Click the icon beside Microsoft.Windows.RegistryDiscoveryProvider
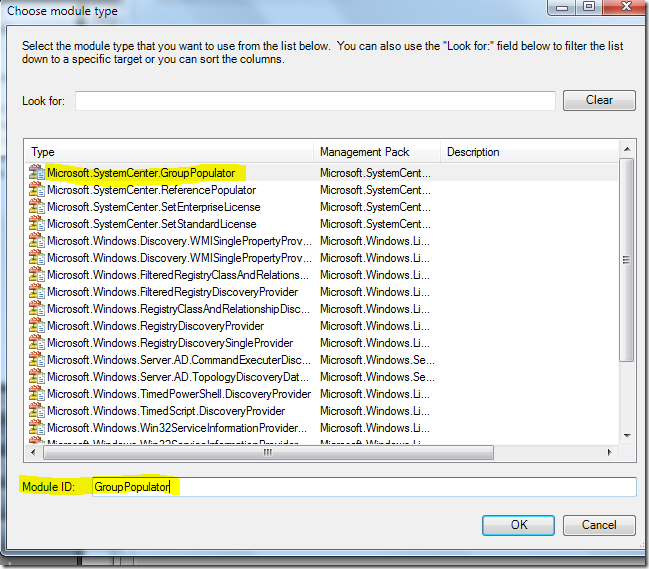 37,326
